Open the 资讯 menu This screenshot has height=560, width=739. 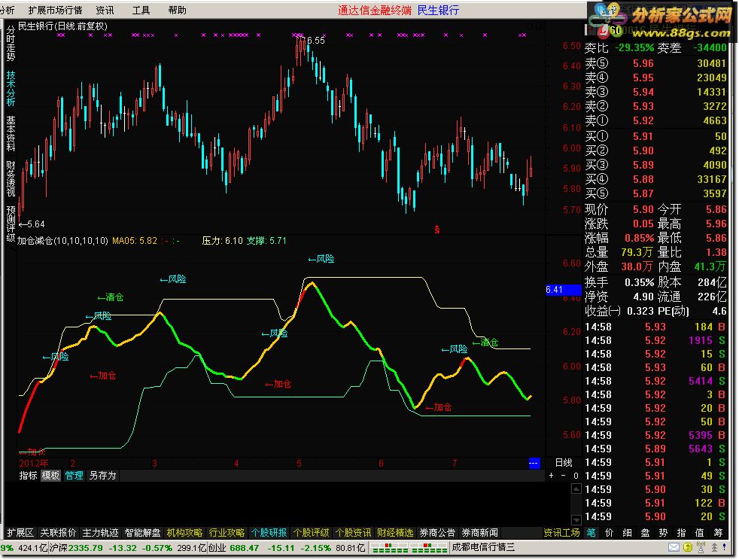click(x=105, y=10)
